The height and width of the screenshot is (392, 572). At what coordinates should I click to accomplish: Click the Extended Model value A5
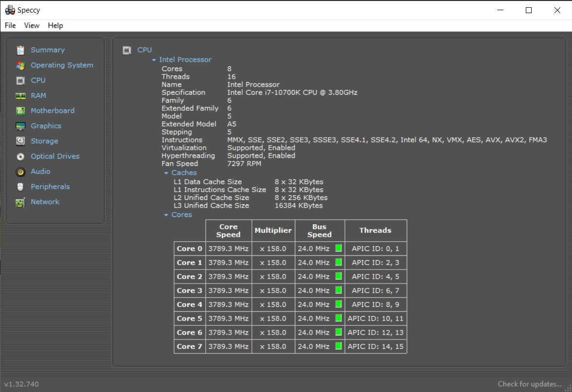pos(232,124)
